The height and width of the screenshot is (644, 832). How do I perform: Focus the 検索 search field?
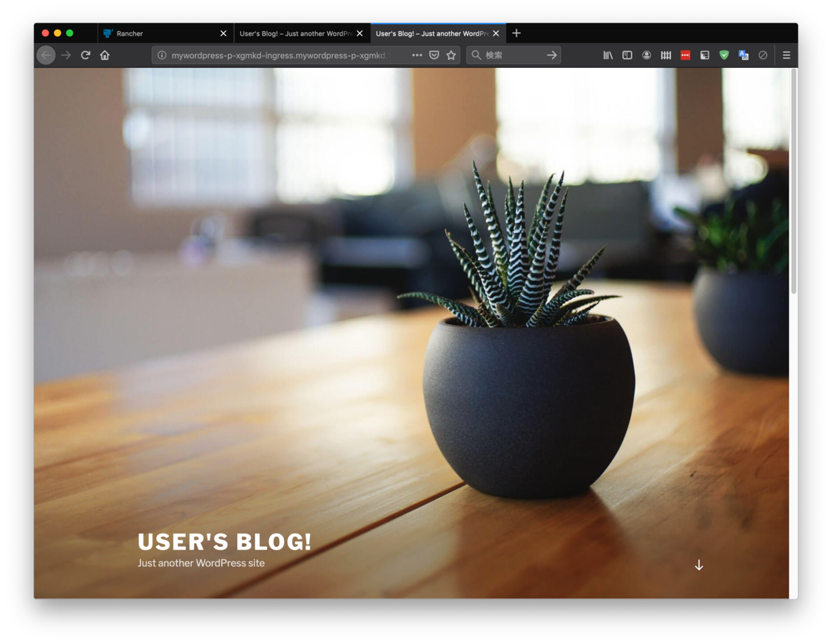tap(513, 55)
